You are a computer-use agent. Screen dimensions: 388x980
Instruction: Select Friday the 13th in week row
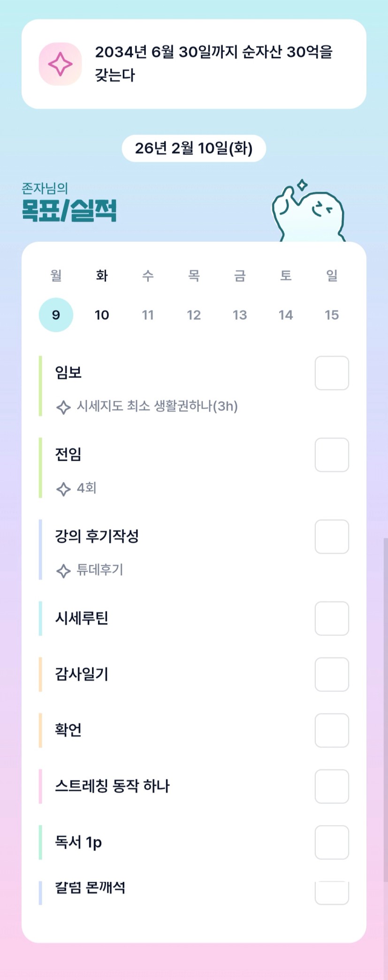pyautogui.click(x=240, y=315)
